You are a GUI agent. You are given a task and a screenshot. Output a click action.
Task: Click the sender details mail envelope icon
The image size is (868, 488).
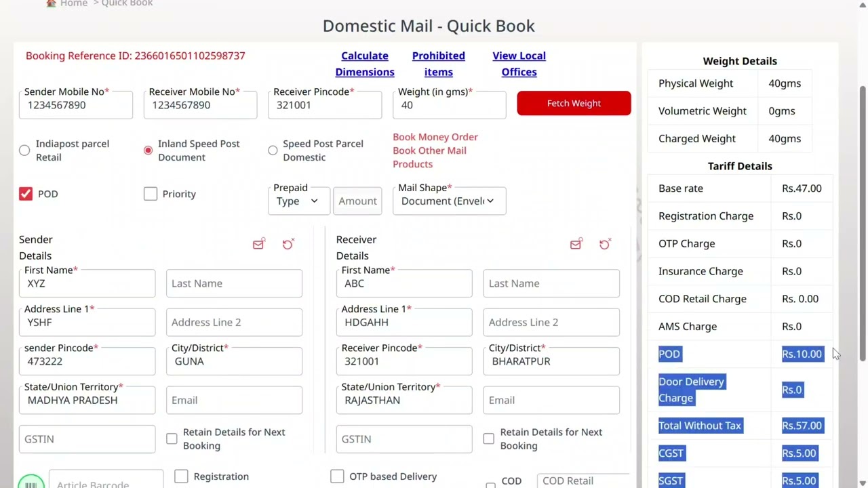258,244
